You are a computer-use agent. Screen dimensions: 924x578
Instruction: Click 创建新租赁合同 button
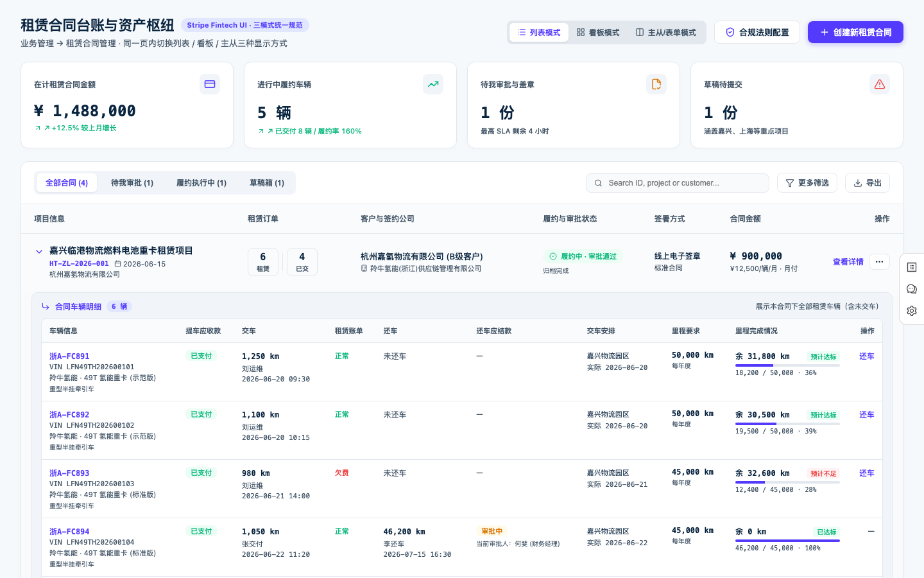(855, 32)
